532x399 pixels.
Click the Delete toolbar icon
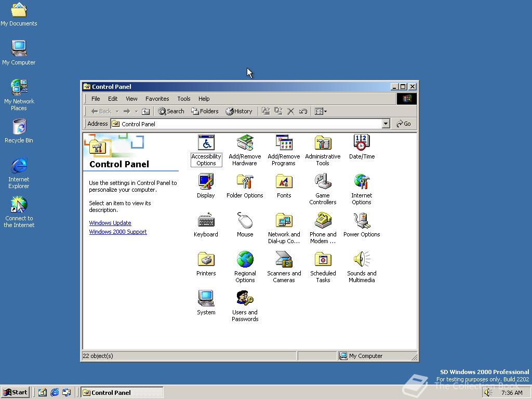291,111
